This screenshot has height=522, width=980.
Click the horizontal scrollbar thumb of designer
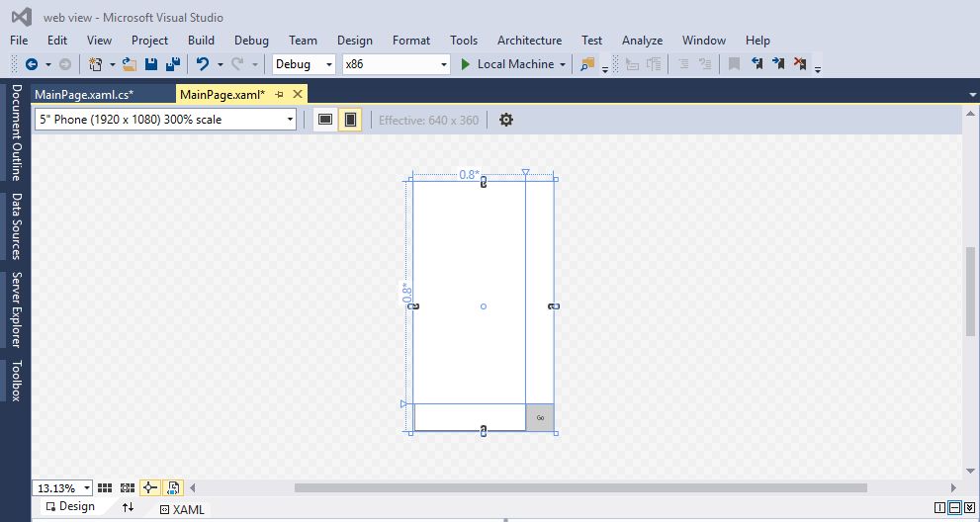point(580,487)
